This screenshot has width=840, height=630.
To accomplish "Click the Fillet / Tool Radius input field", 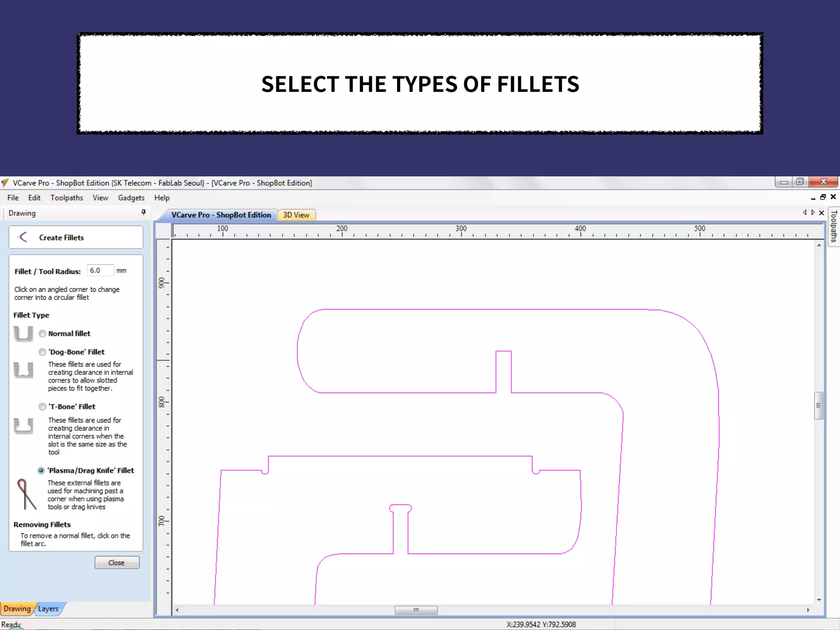I will (x=100, y=271).
